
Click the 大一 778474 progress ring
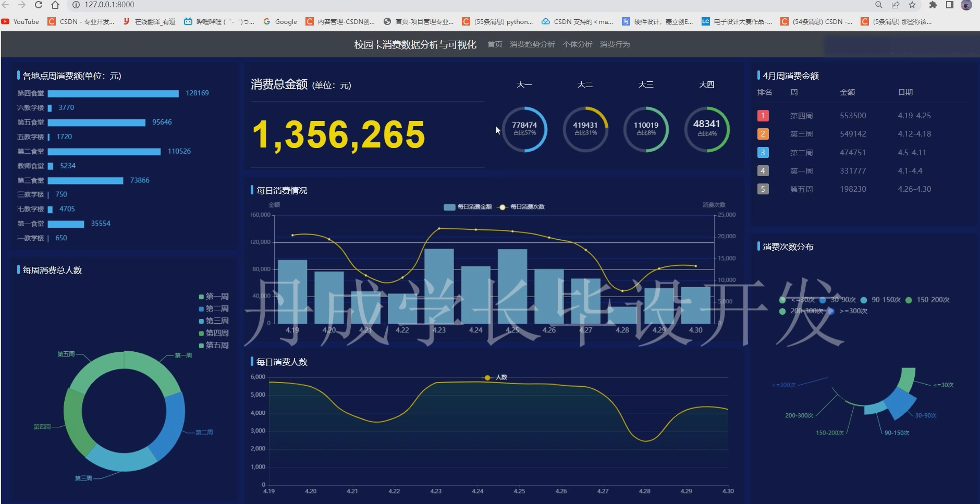coord(524,129)
